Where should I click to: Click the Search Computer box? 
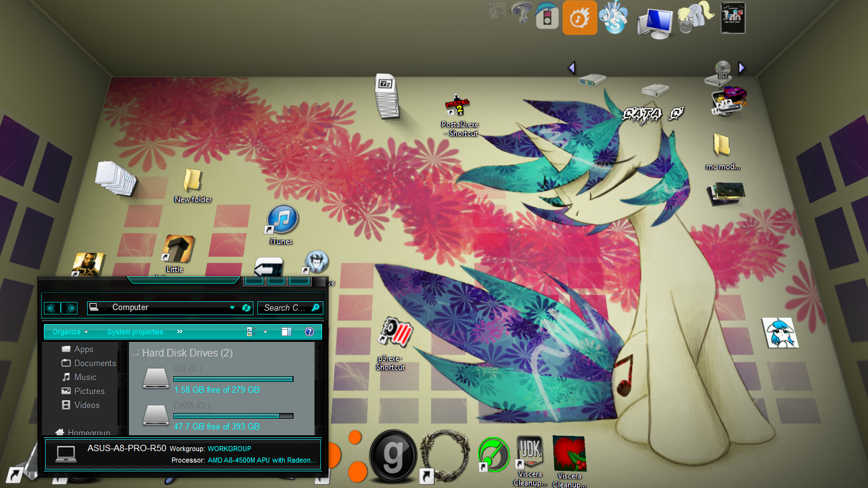pyautogui.click(x=290, y=308)
